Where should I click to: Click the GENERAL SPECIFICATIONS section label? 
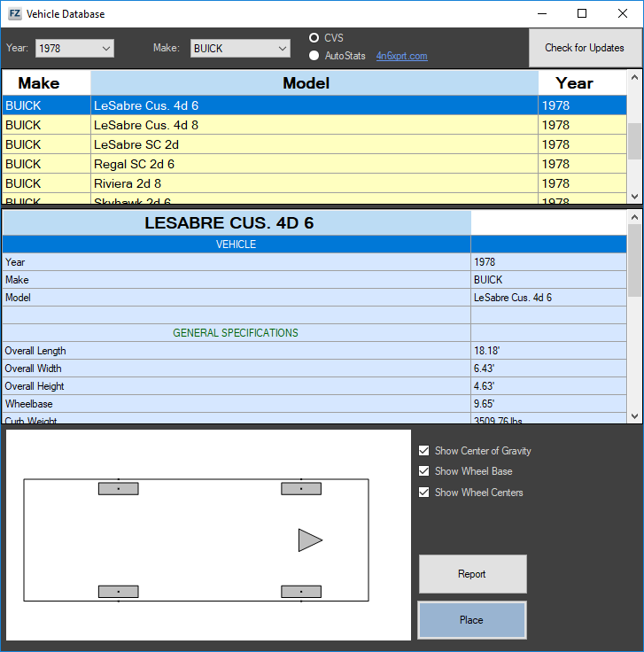click(236, 333)
